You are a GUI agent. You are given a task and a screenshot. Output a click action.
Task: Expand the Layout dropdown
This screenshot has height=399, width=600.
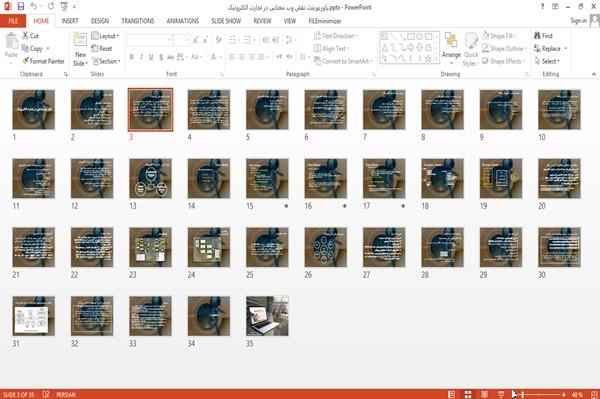105,36
